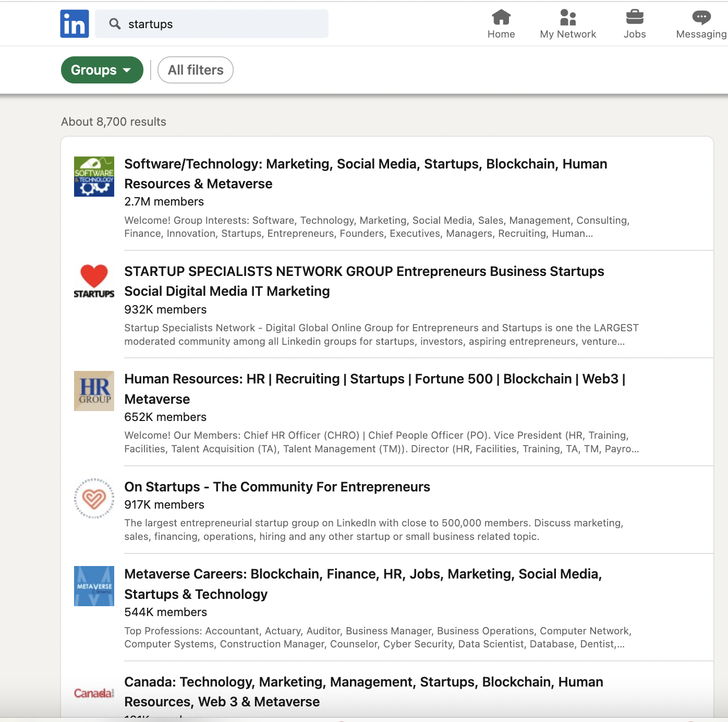Viewport: 728px width, 722px height.
Task: Open Metaverse Careers: Blockchain, Finance group link
Action: coord(363,584)
